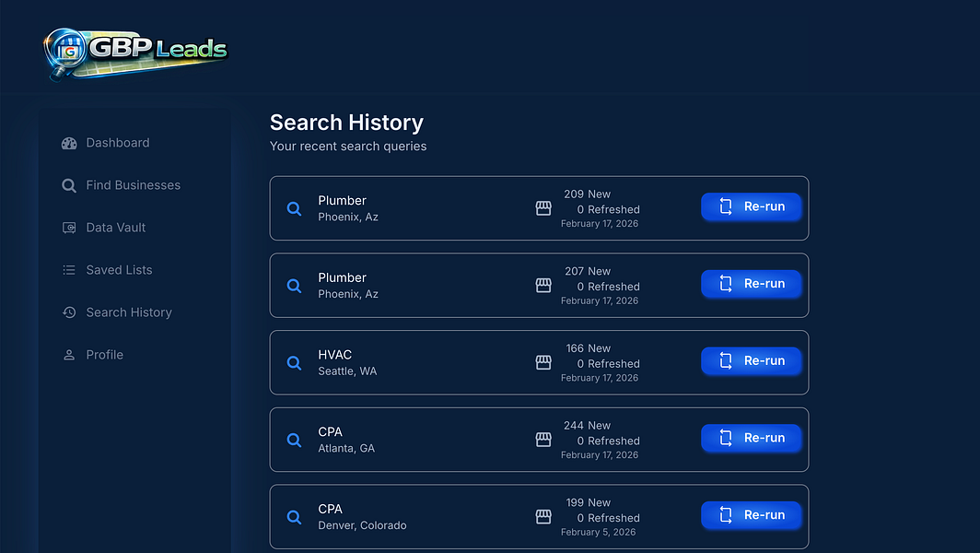Click storefront icon in 207 New row
The width and height of the screenshot is (980, 553).
pyautogui.click(x=543, y=286)
